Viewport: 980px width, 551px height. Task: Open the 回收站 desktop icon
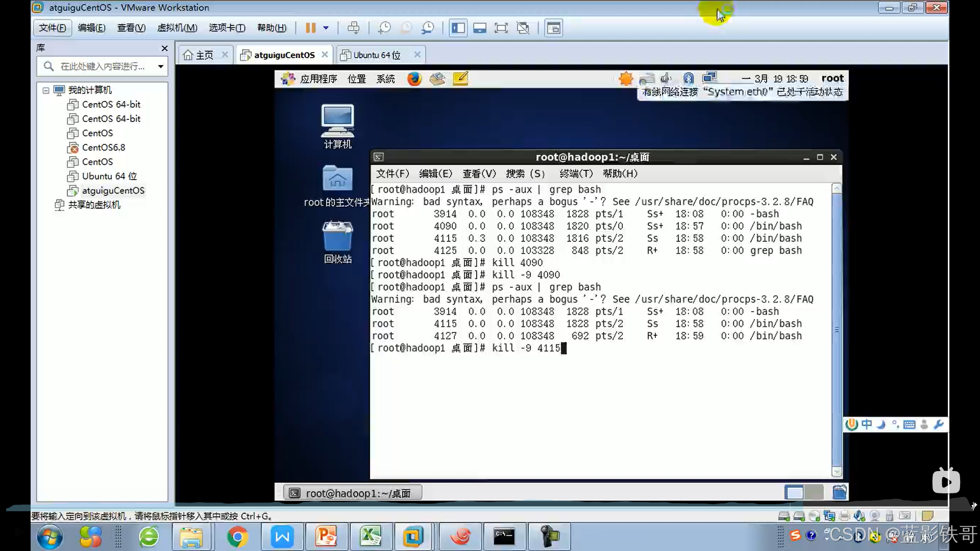coord(337,242)
